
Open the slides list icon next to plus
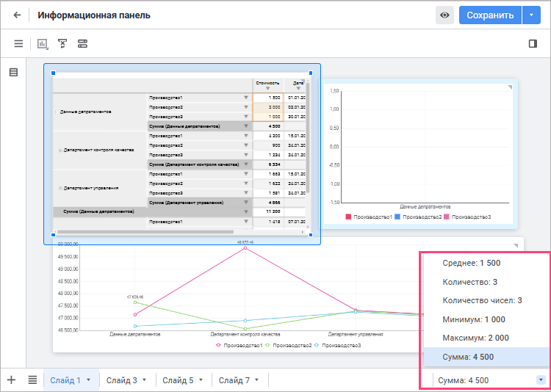[32, 380]
